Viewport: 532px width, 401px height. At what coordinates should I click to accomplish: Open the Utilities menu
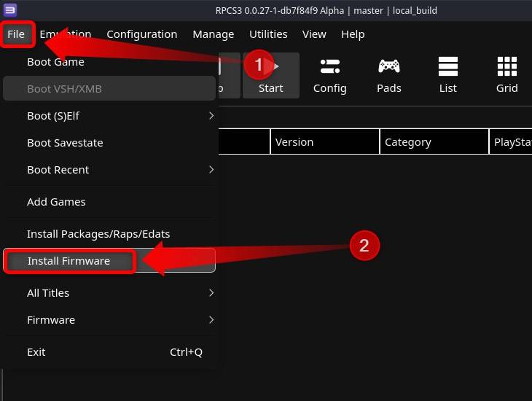click(268, 34)
